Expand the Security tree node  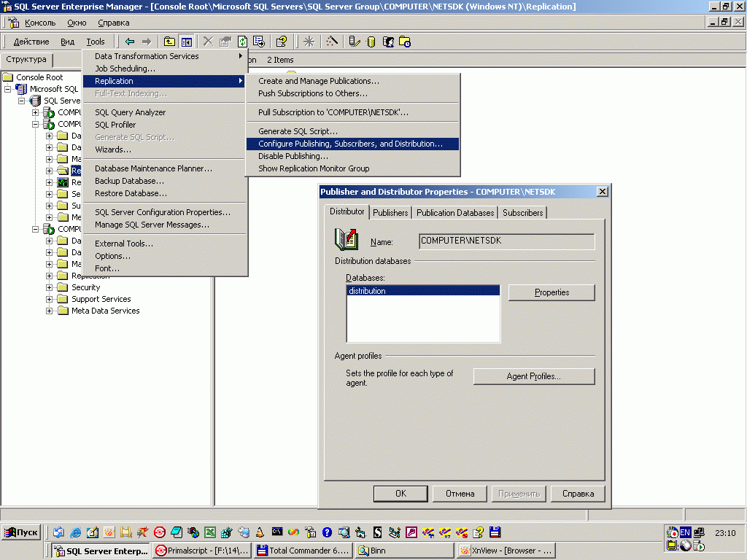pos(49,287)
